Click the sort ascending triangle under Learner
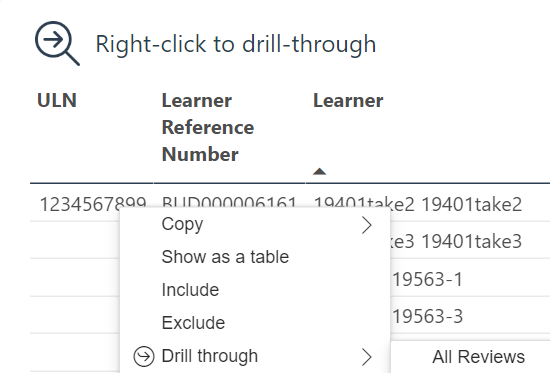 pyautogui.click(x=320, y=171)
